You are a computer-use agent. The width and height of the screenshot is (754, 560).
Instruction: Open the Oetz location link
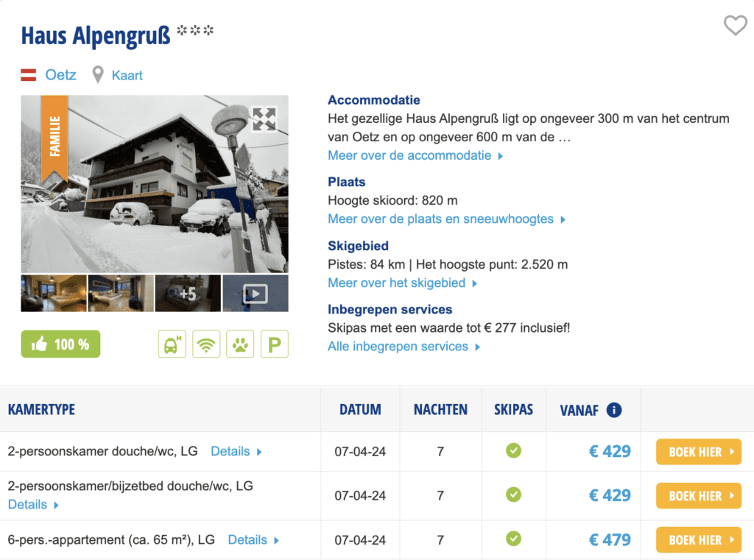click(x=60, y=75)
